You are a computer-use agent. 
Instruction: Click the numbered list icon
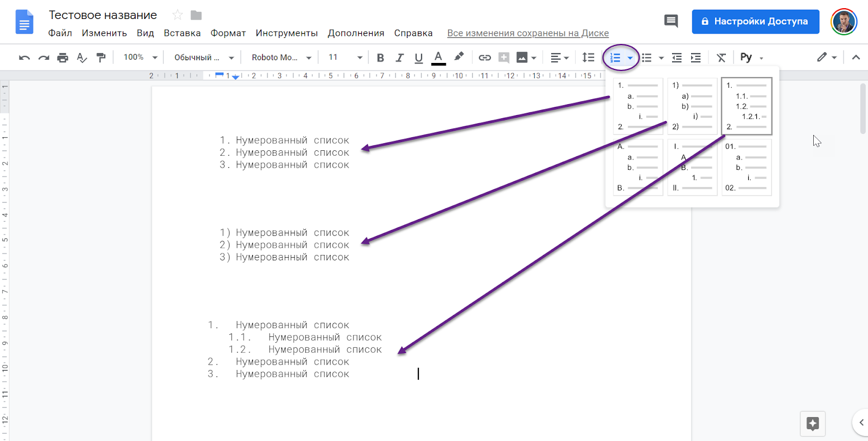click(615, 57)
